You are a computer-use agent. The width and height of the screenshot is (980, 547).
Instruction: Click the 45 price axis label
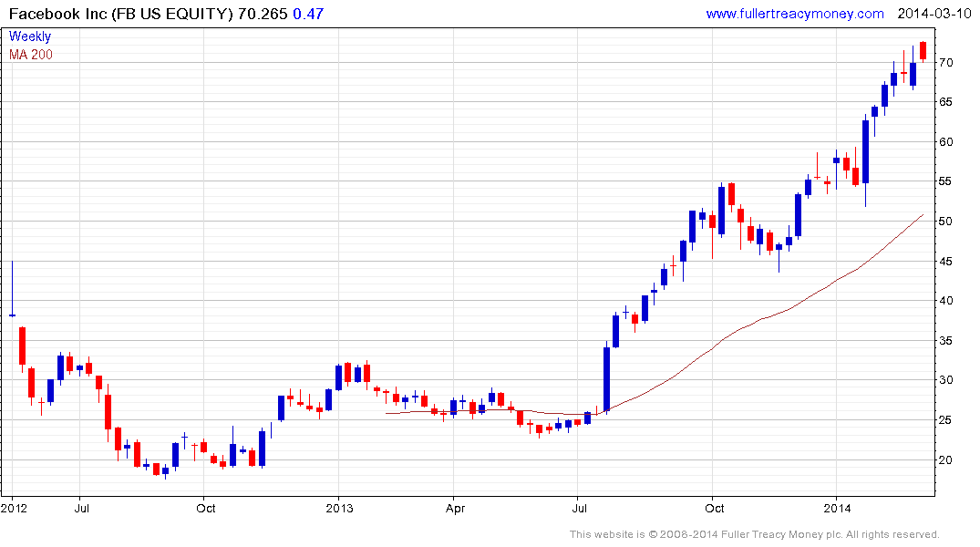(945, 262)
